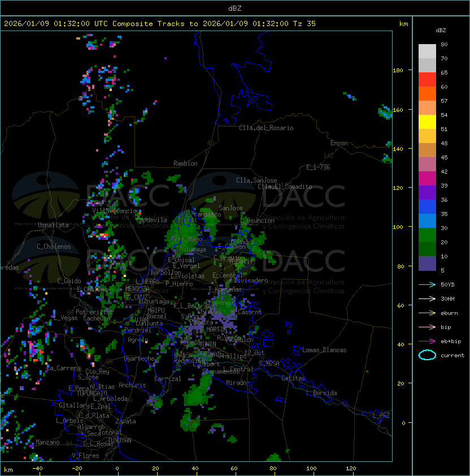The height and width of the screenshot is (476, 470).
Task: Click the pink bip arrow in legend
Action: [427, 327]
